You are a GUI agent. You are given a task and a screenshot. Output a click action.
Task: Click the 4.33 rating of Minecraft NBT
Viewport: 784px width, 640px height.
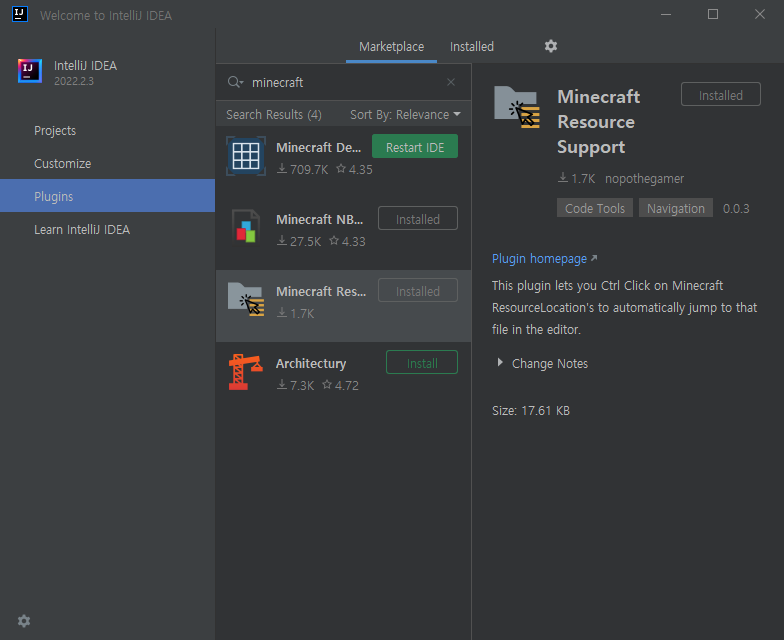pyautogui.click(x=348, y=242)
